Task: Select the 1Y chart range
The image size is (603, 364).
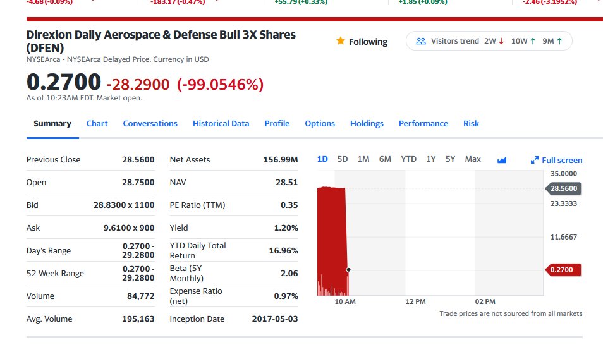Action: [430, 159]
